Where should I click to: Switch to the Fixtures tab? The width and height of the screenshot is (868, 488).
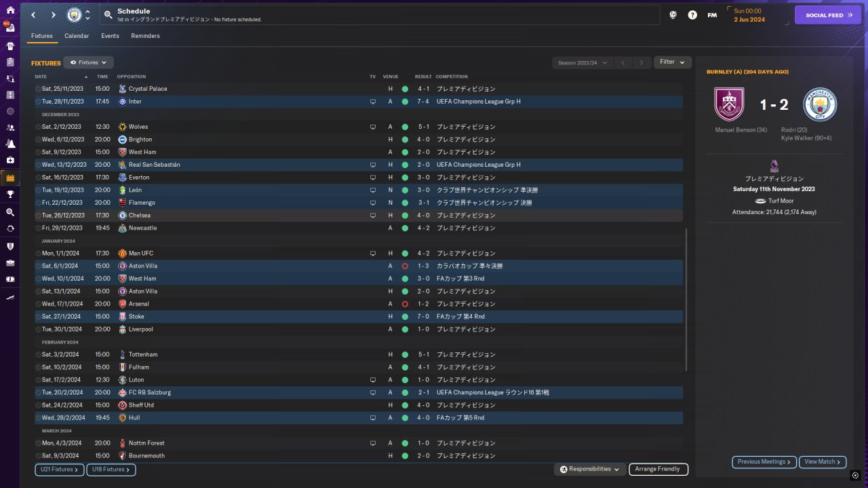tap(42, 36)
